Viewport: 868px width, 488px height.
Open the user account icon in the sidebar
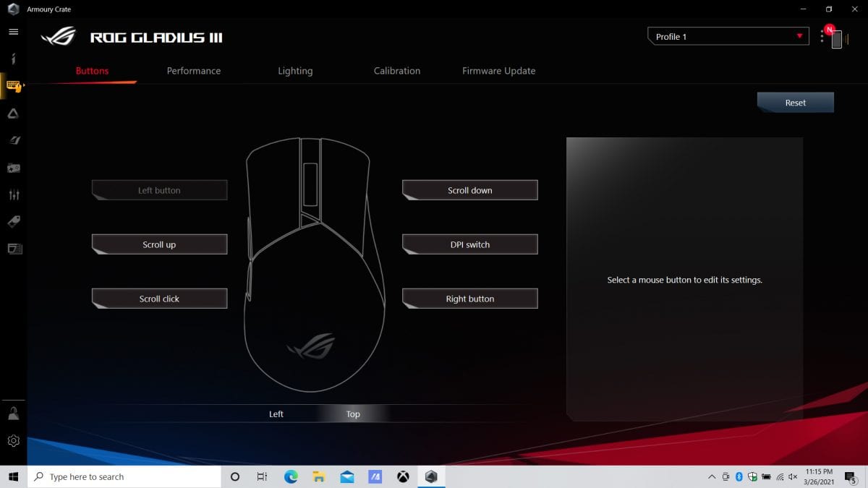point(13,414)
